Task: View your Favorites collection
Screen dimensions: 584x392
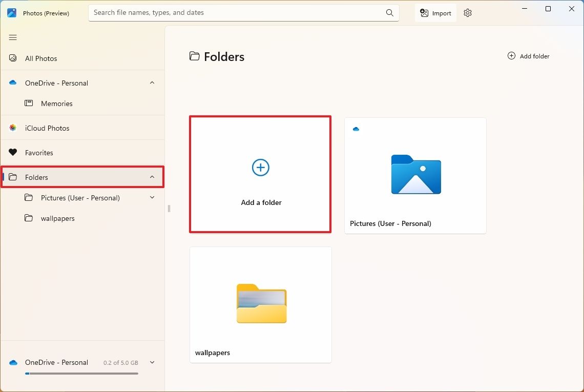Action: 39,152
